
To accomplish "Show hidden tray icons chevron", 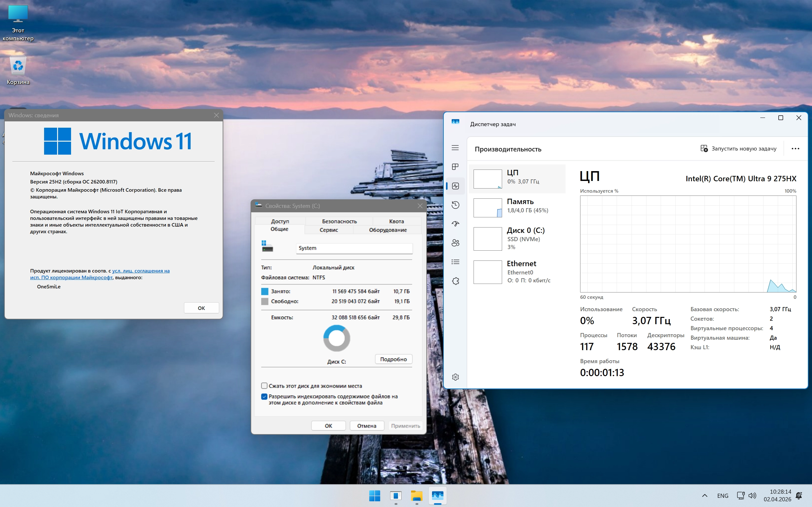I will (704, 495).
